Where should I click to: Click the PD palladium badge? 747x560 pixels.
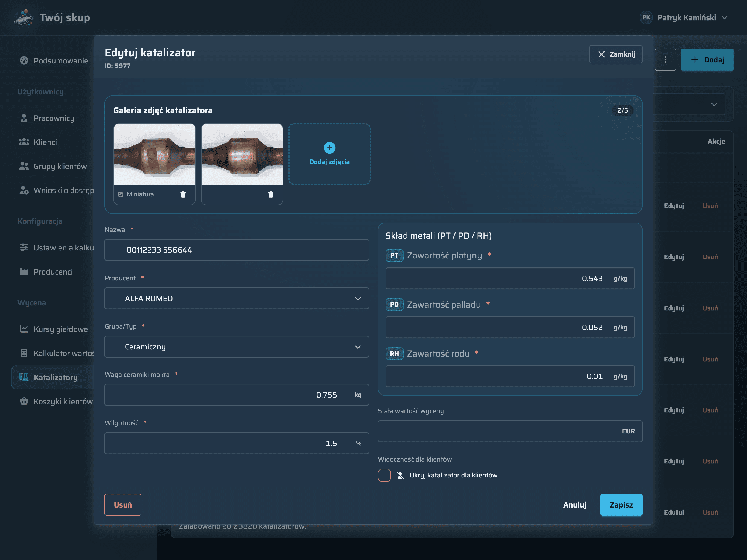tap(395, 304)
